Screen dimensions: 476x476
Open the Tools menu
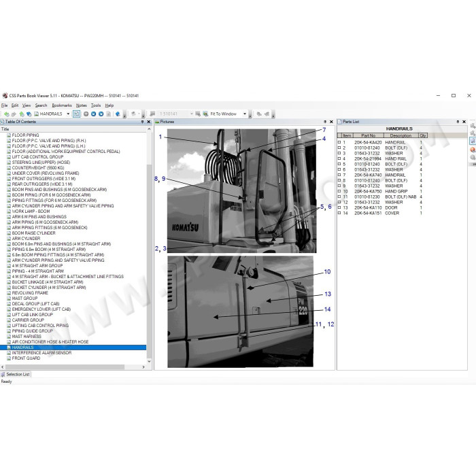[96, 105]
